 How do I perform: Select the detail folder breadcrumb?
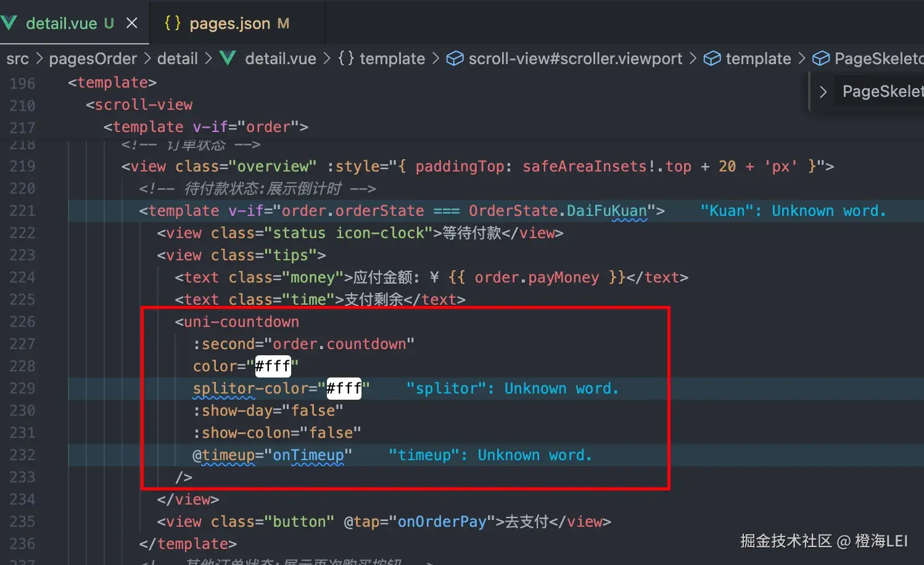178,59
